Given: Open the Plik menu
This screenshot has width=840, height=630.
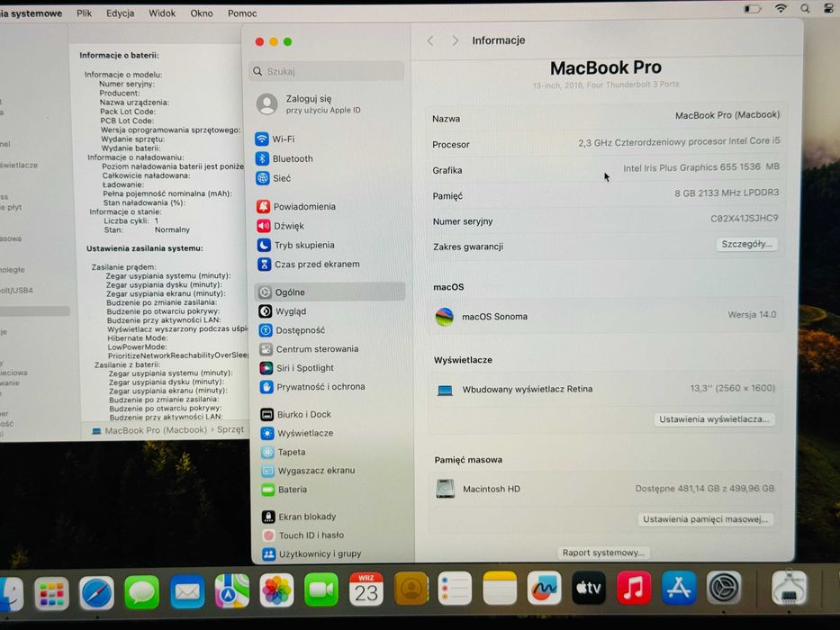Looking at the screenshot, I should (84, 13).
